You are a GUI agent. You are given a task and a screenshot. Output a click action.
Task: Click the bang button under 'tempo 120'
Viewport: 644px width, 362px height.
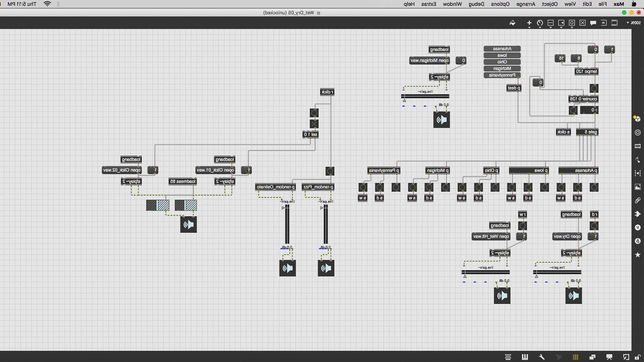click(594, 88)
